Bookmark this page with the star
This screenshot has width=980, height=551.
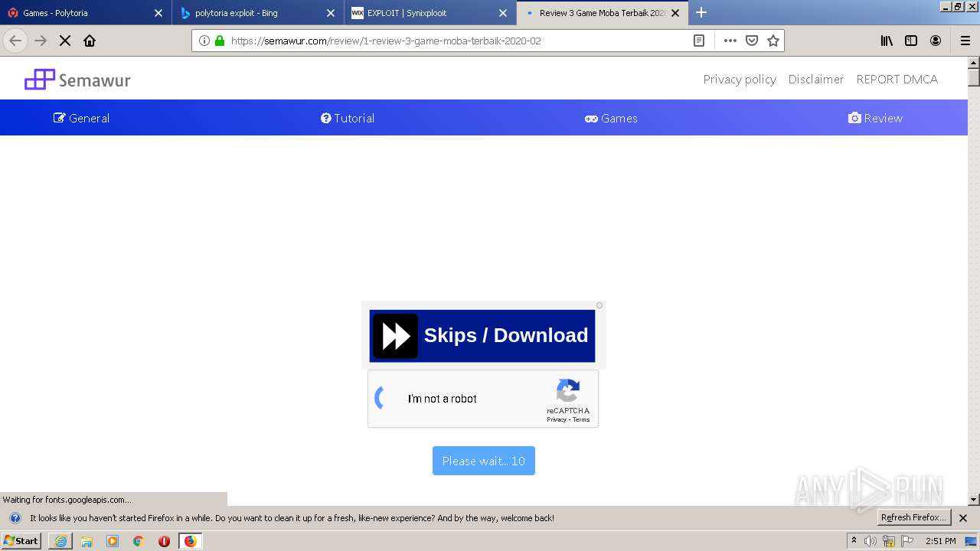click(x=773, y=41)
